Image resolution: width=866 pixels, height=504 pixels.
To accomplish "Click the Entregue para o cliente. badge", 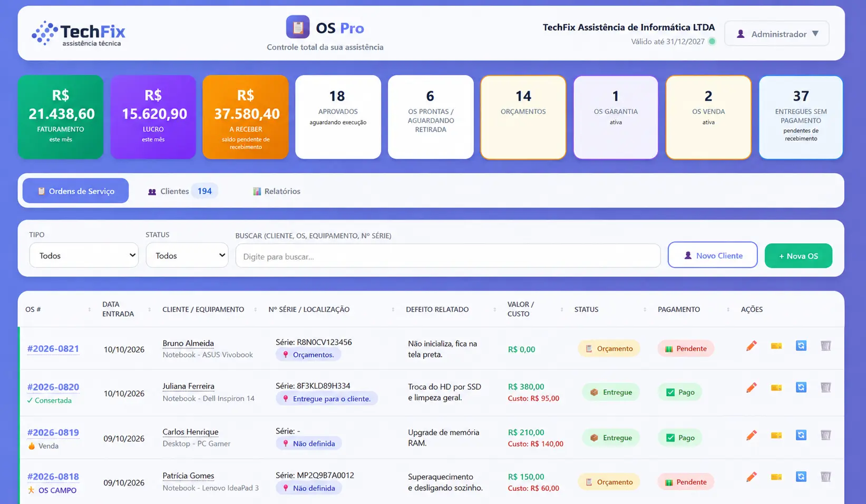I will coord(327,399).
